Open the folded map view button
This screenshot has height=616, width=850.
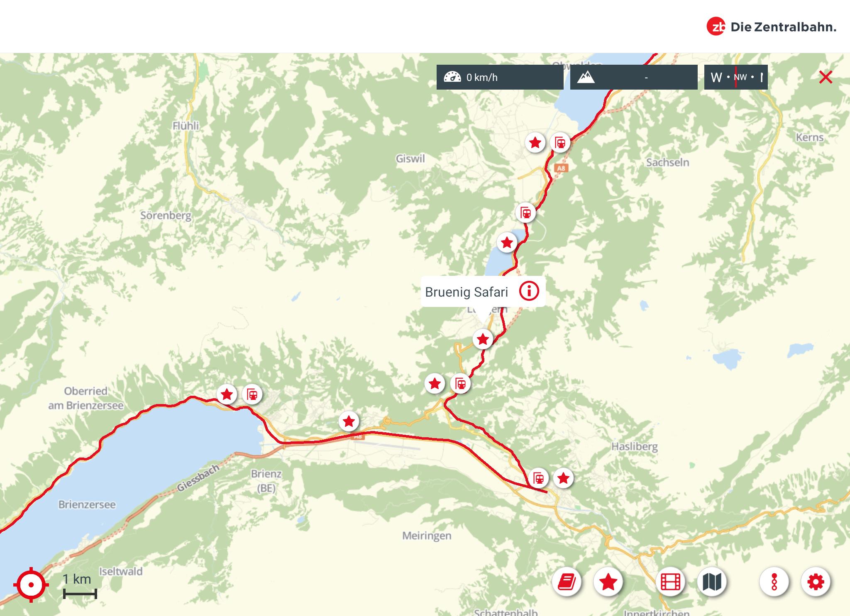tap(712, 582)
